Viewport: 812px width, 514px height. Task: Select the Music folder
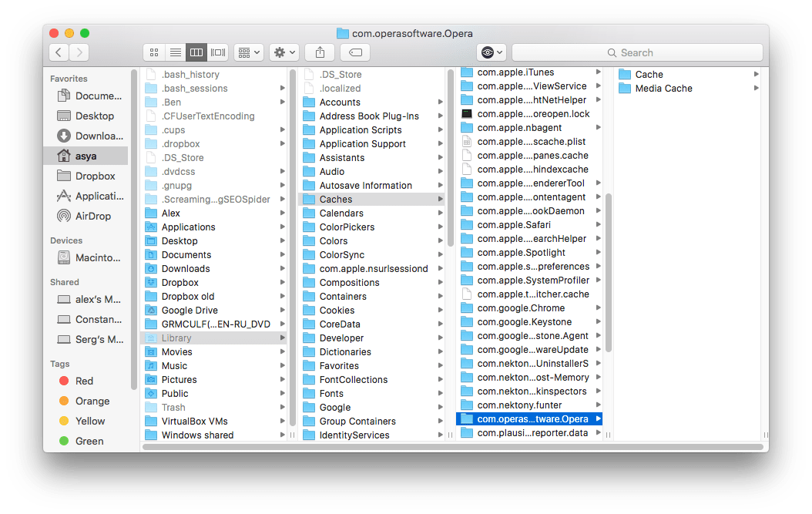pyautogui.click(x=214, y=366)
